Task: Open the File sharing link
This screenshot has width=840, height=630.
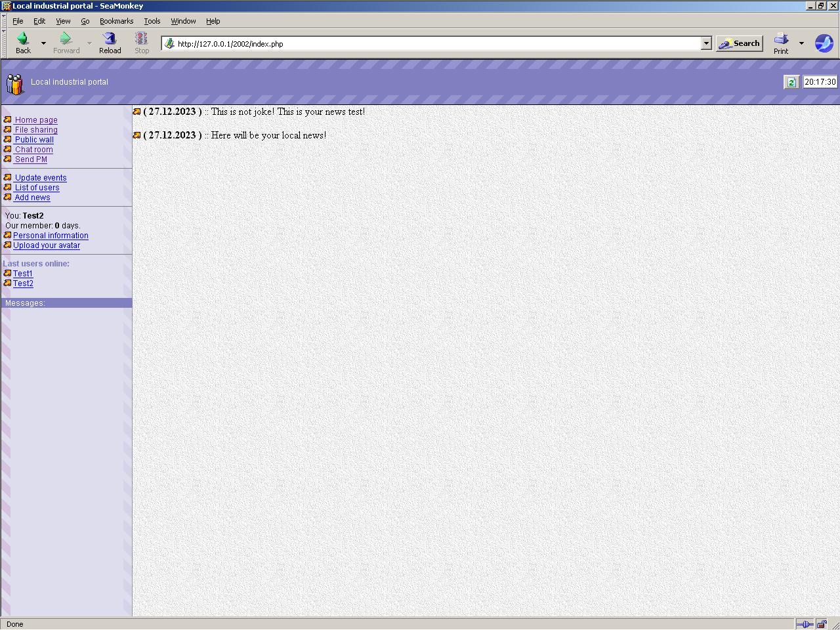Action: tap(36, 130)
